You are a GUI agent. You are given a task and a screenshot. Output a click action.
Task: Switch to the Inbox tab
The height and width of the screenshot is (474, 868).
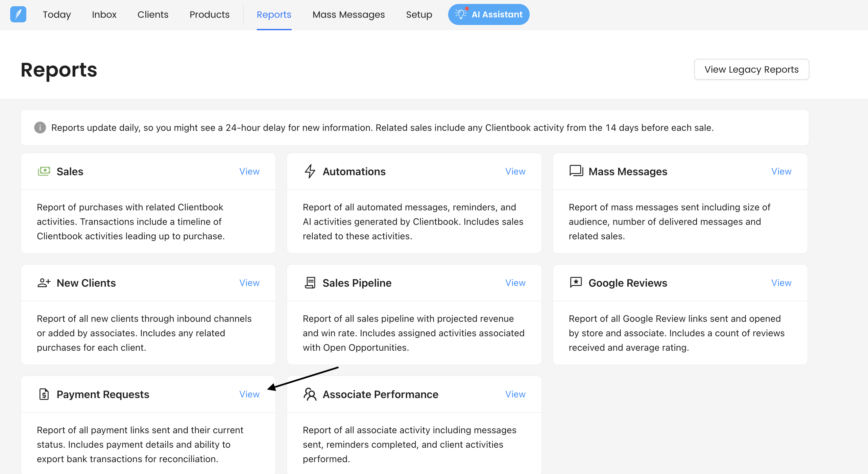pos(104,14)
